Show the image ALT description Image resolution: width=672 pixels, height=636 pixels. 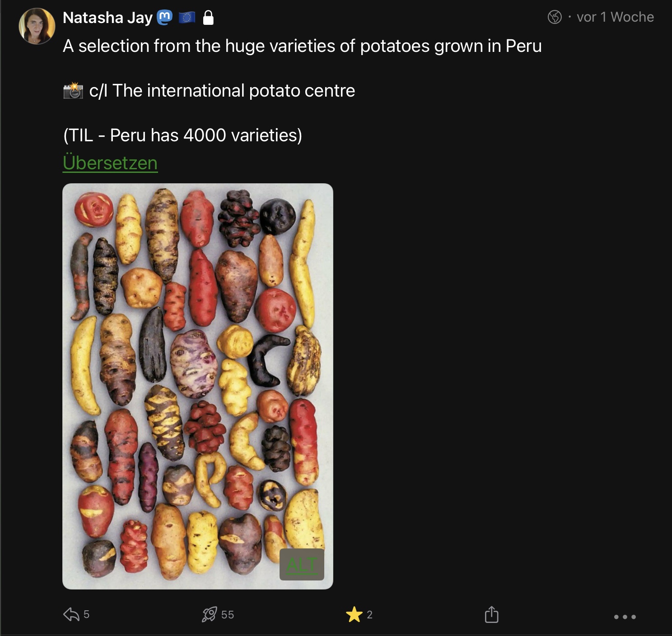pyautogui.click(x=302, y=564)
